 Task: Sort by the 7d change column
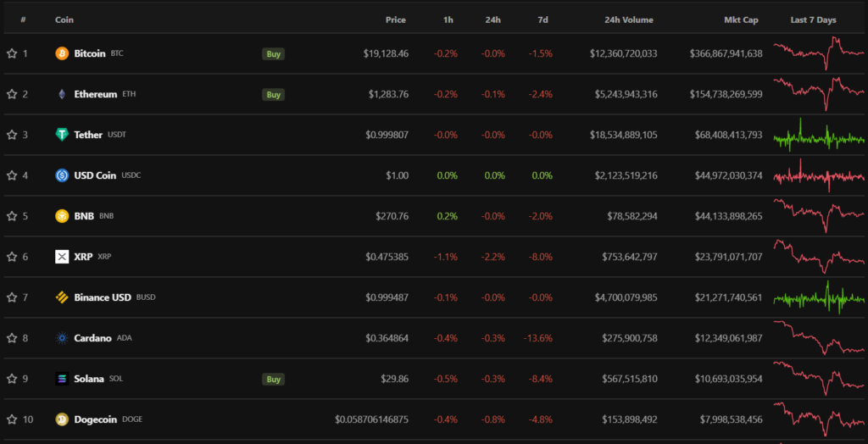542,19
